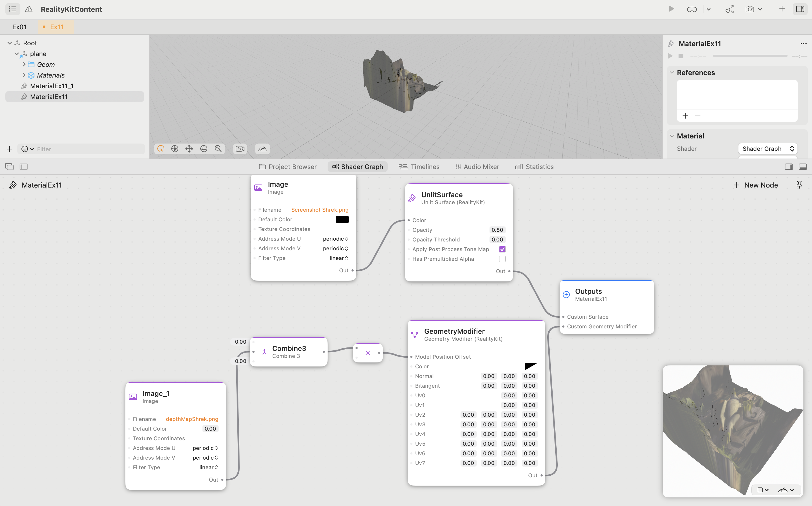This screenshot has width=812, height=506.
Task: Select the move pan tool in viewport
Action: point(189,149)
